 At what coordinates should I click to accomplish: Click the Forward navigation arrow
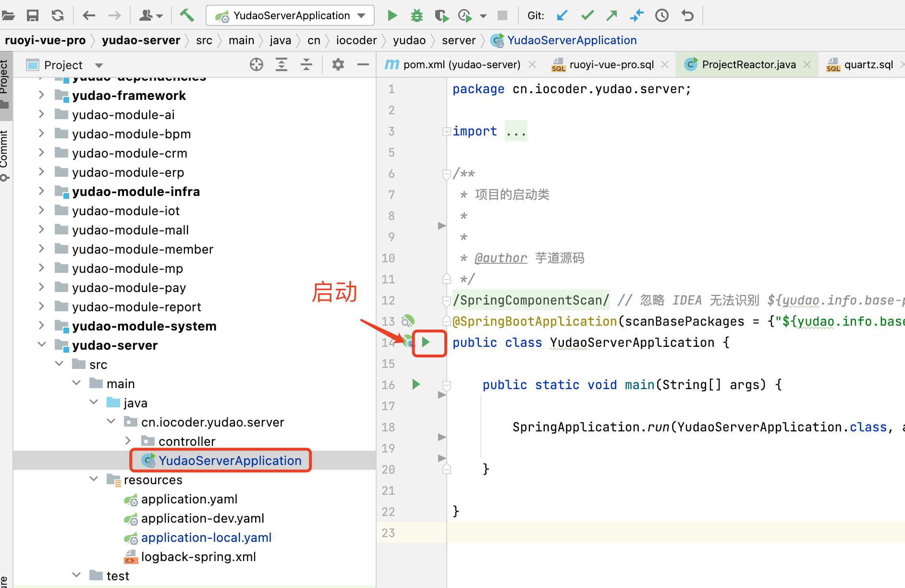[x=114, y=15]
